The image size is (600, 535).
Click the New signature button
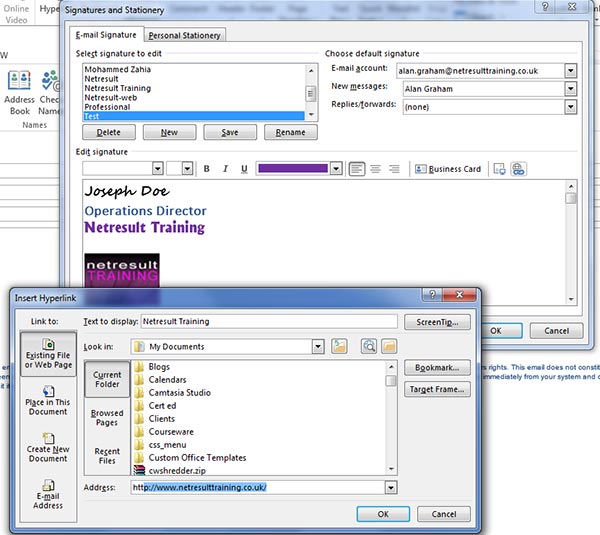169,132
